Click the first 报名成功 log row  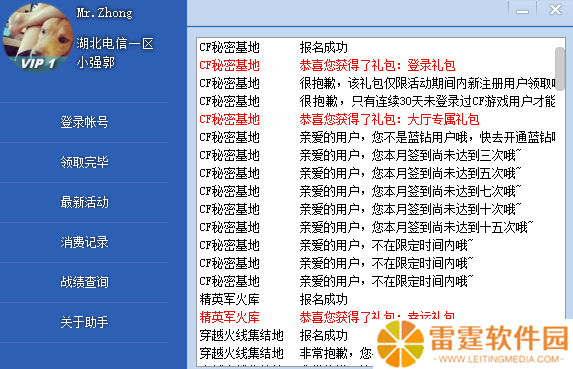click(x=377, y=47)
